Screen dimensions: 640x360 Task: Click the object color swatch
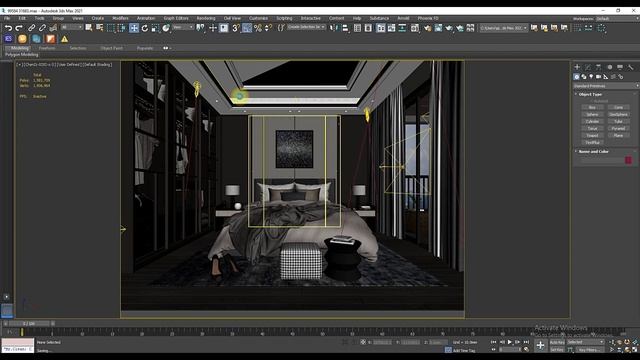coord(628,160)
